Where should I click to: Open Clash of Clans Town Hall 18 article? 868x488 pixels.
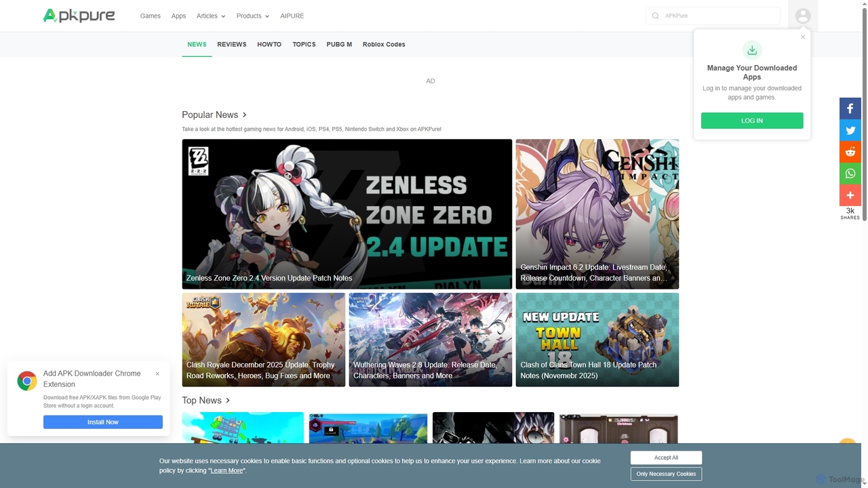click(597, 340)
